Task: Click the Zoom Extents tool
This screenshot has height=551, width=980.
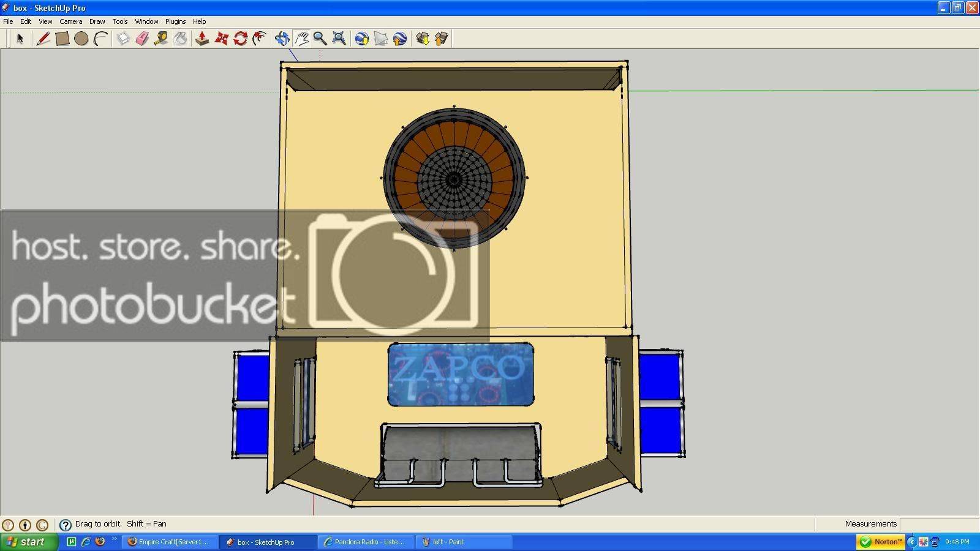Action: (x=339, y=39)
